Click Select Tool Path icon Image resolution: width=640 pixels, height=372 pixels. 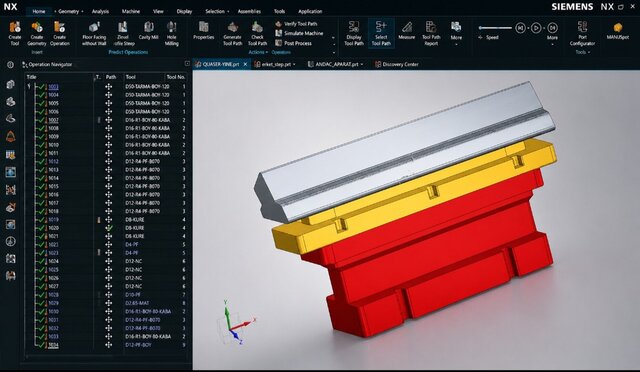point(381,27)
